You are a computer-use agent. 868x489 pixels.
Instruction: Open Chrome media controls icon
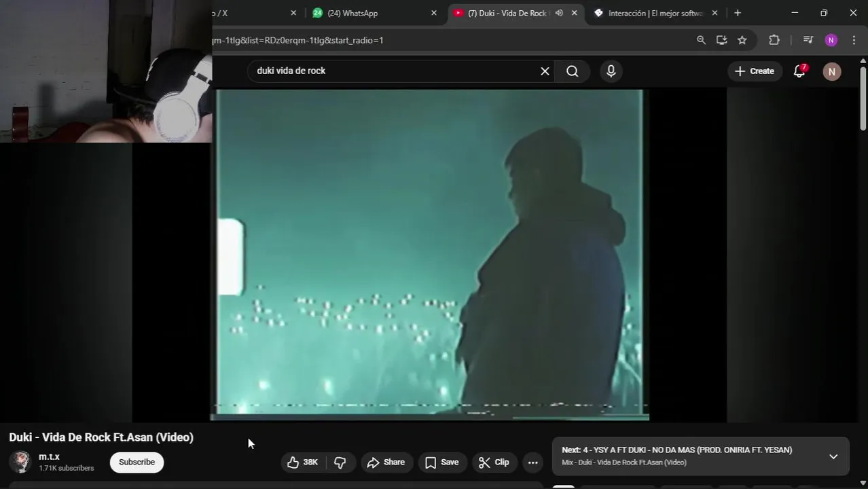point(808,40)
